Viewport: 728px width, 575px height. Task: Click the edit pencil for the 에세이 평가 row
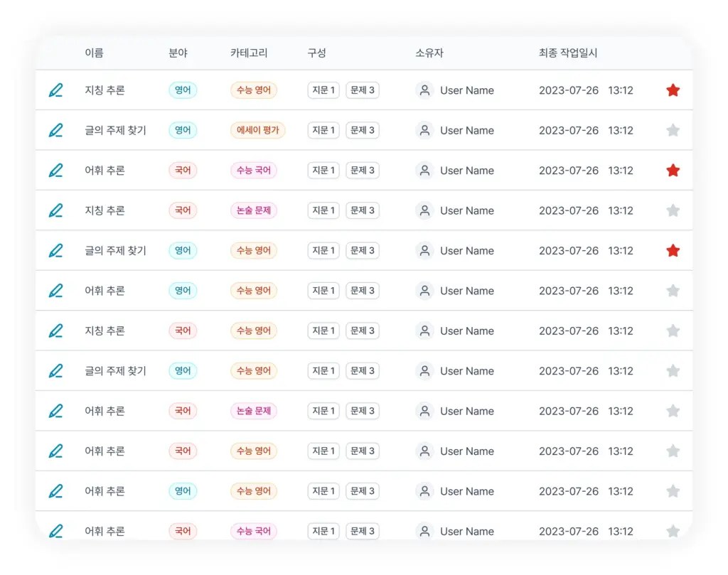[55, 131]
